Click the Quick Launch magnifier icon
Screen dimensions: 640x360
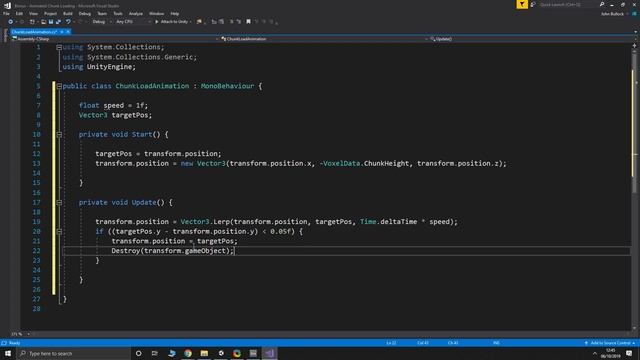[602, 4]
